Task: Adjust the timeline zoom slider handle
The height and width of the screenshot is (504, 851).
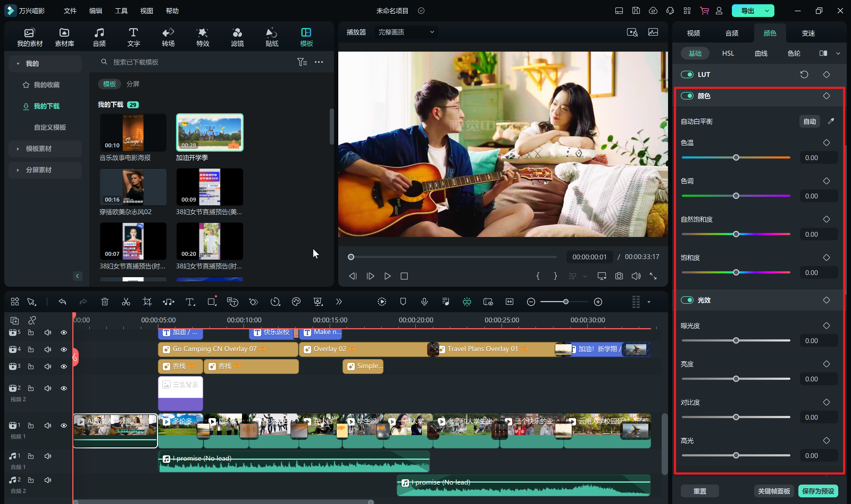Action: (x=566, y=302)
